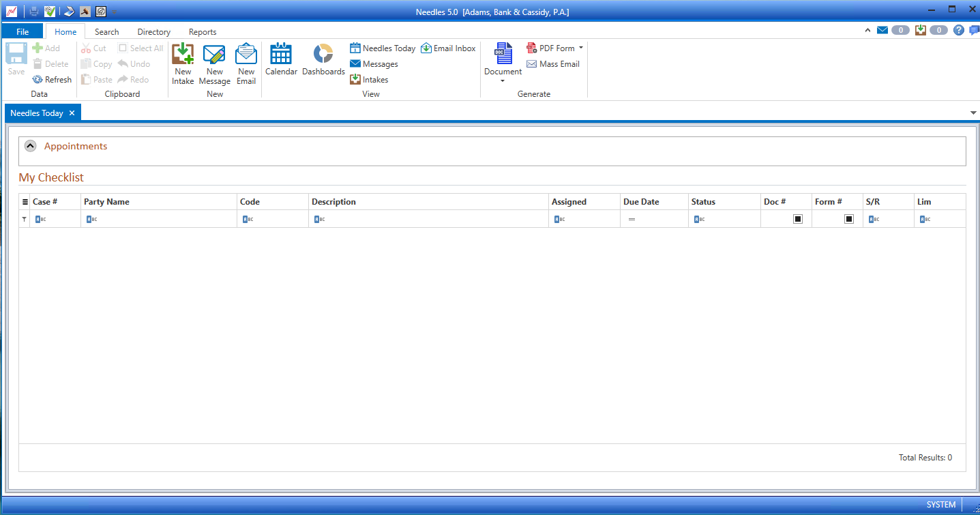Click the Party Name filter field
The height and width of the screenshot is (515, 980).
(x=159, y=219)
